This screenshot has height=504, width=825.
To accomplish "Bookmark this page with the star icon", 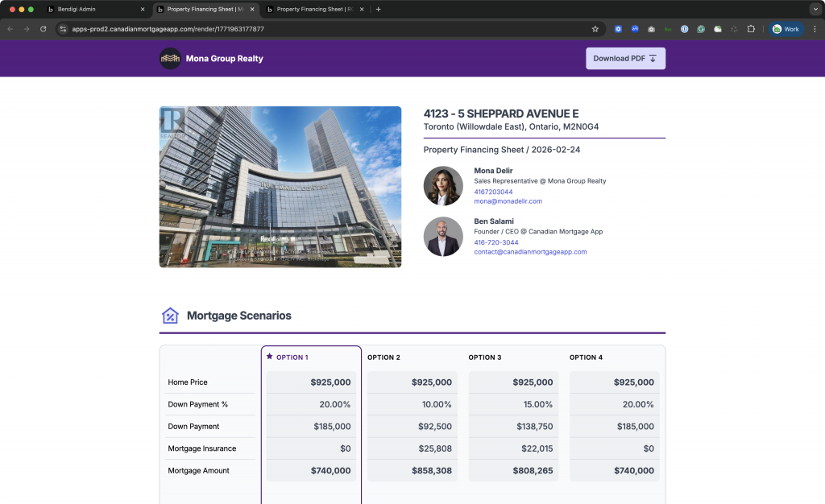I will click(595, 29).
